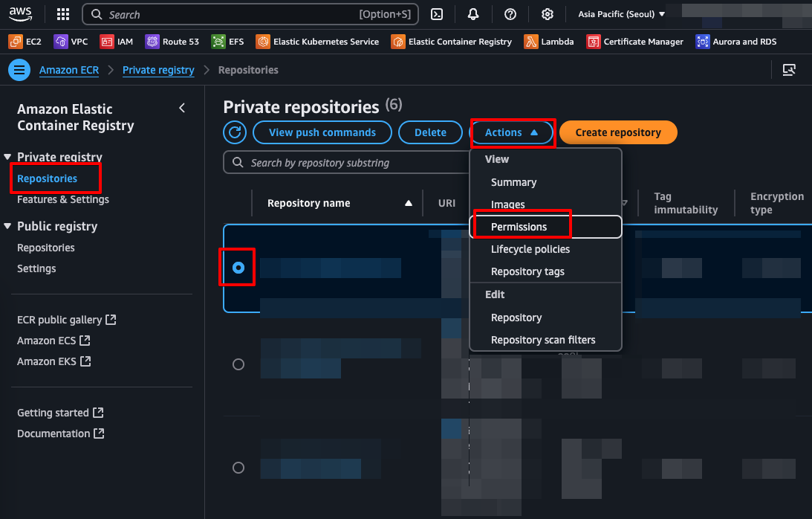Open the IAM shortcut in favorites bar
Screen dimensions: 812x519
click(x=117, y=42)
